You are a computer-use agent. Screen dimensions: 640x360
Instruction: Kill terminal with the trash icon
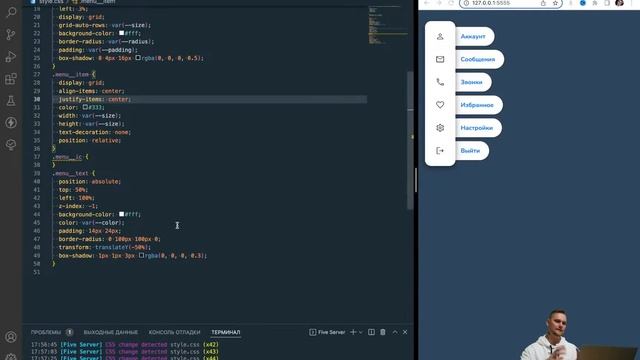[x=383, y=332]
